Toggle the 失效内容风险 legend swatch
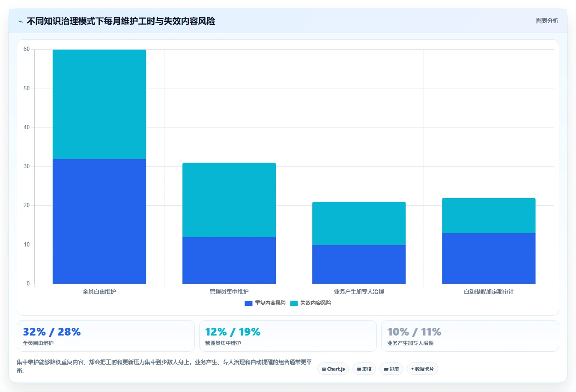The width and height of the screenshot is (576, 392). tap(294, 303)
